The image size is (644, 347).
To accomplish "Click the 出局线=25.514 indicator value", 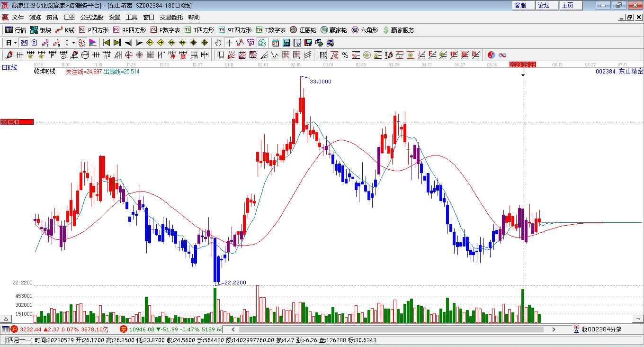I will click(121, 72).
